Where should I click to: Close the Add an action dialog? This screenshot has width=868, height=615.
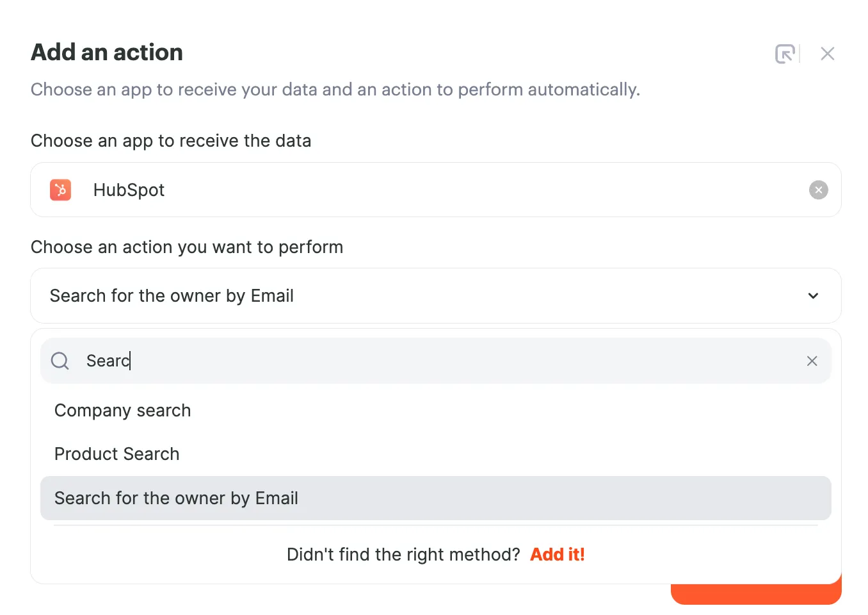pyautogui.click(x=828, y=54)
